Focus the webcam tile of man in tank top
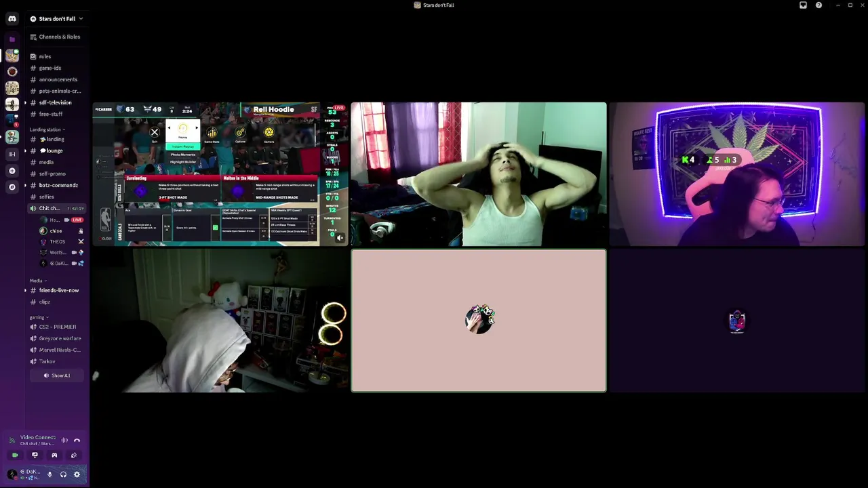Image resolution: width=868 pixels, height=488 pixels. click(x=479, y=174)
